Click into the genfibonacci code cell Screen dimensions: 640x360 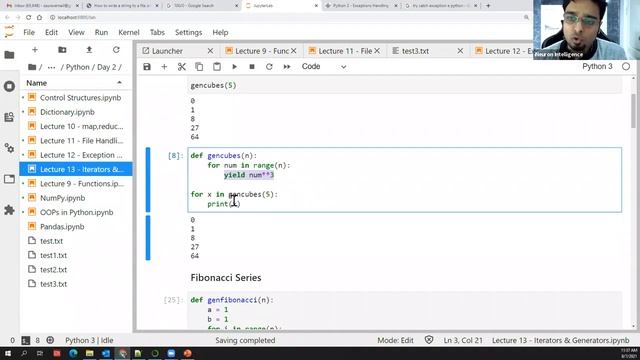click(404, 310)
